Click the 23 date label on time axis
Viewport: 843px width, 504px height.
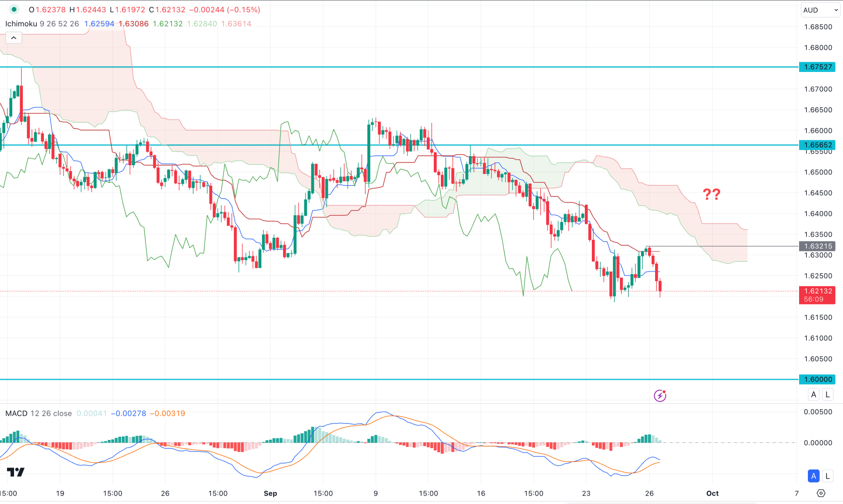click(x=586, y=493)
